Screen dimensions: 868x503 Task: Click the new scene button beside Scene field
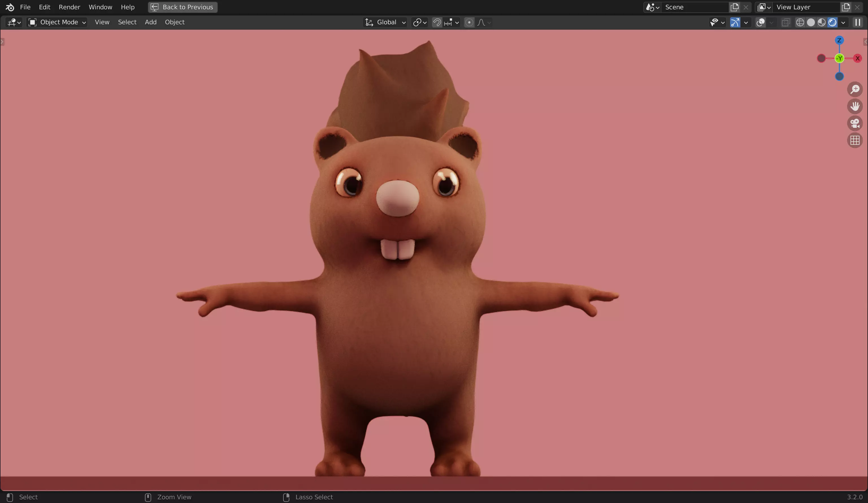(734, 7)
